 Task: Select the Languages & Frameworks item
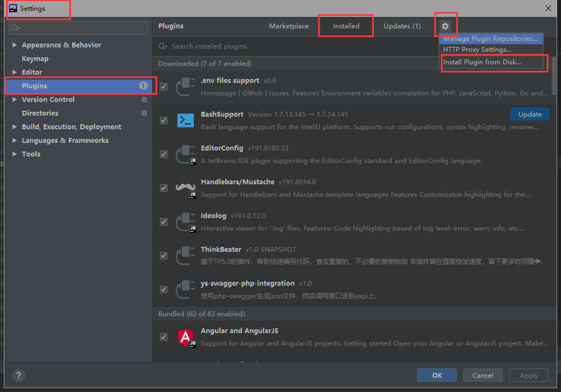pos(65,141)
